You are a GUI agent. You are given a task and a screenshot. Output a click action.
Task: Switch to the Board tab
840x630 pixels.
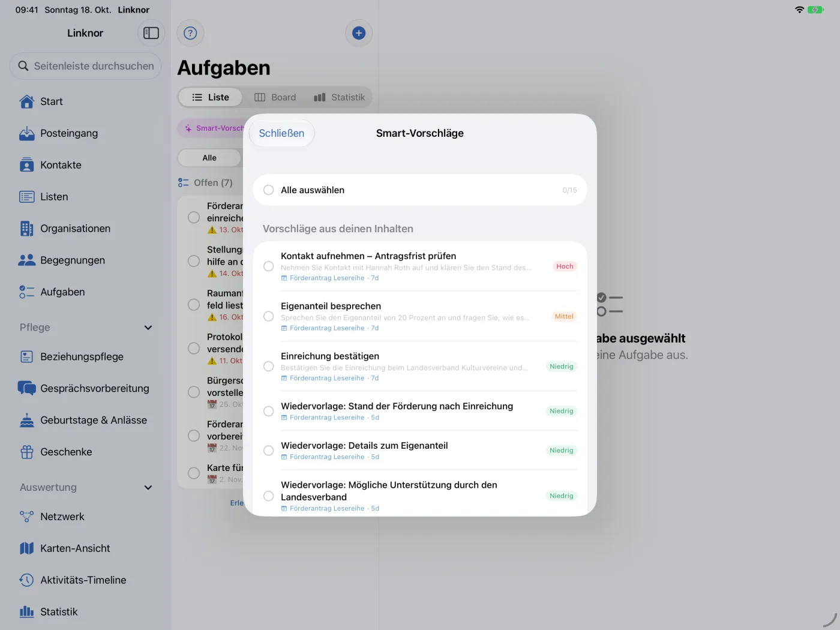tap(275, 97)
